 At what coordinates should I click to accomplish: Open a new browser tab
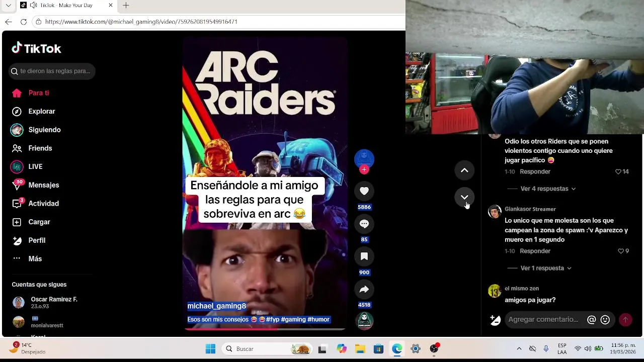click(126, 5)
